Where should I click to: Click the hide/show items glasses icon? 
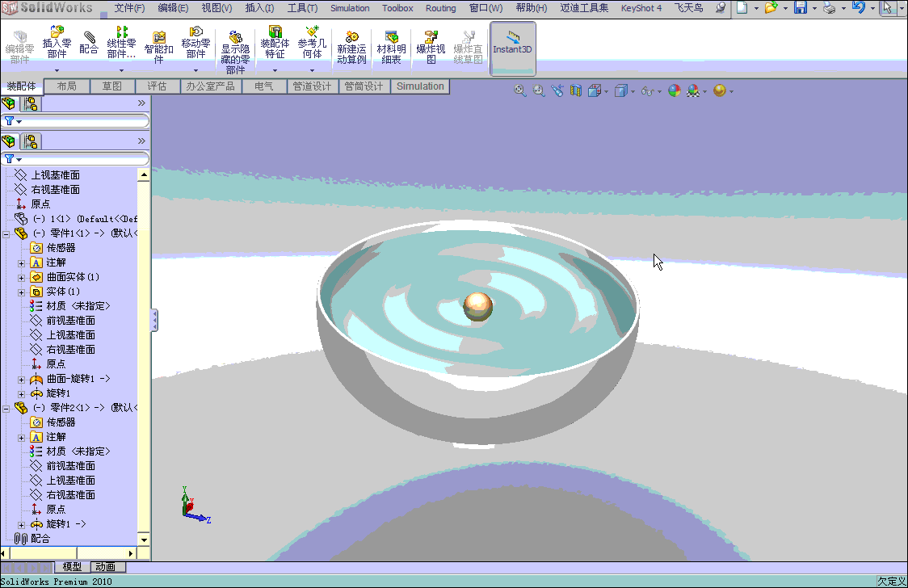[x=647, y=90]
